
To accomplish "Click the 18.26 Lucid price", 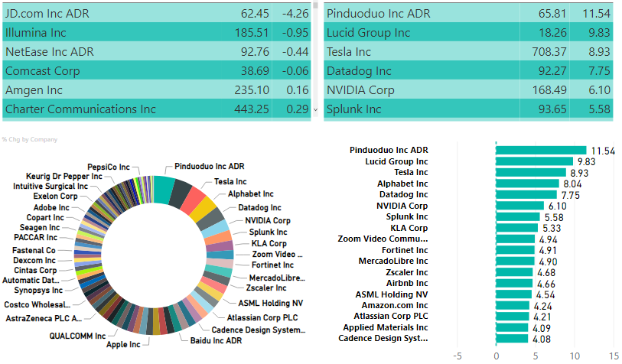I will [x=552, y=33].
